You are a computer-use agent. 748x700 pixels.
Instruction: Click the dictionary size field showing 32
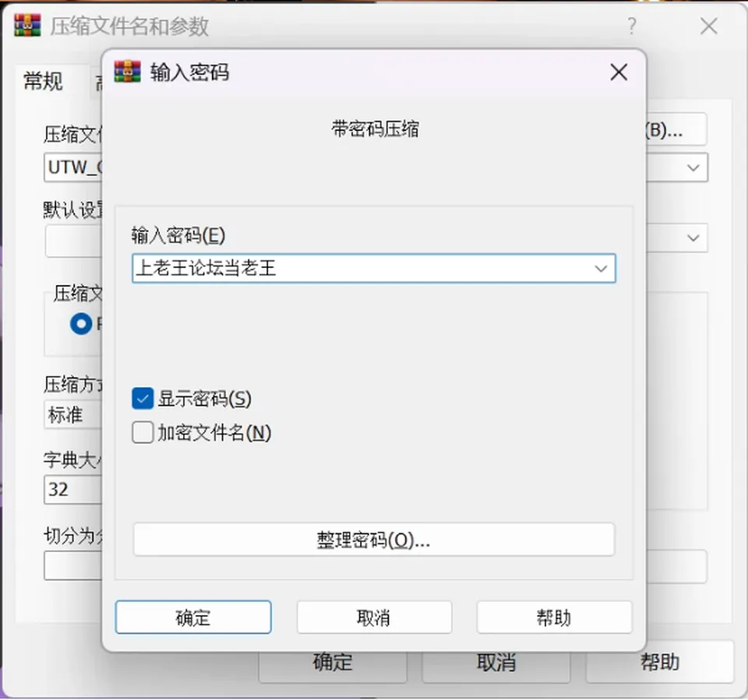pos(73,489)
